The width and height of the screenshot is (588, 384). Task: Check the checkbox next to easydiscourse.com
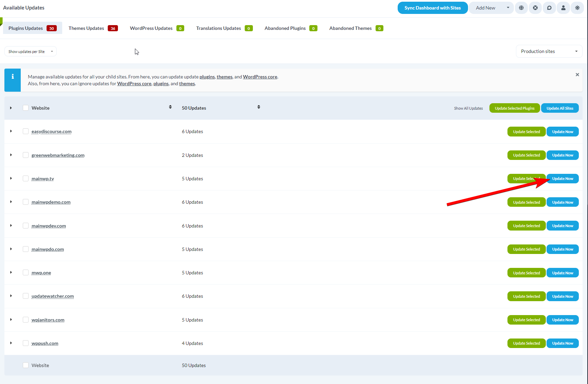coord(25,131)
